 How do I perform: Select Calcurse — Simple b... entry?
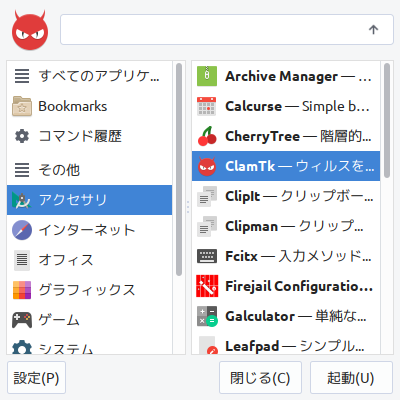click(297, 106)
